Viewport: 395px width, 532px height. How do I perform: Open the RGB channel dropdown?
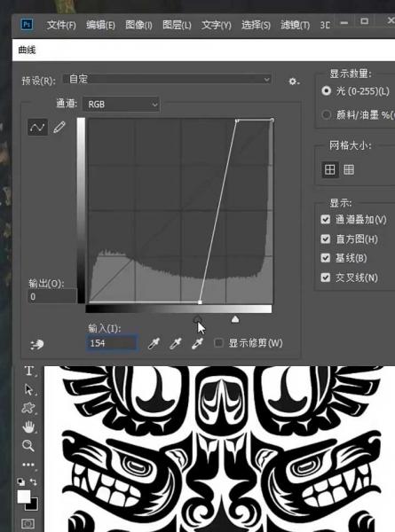coord(122,104)
